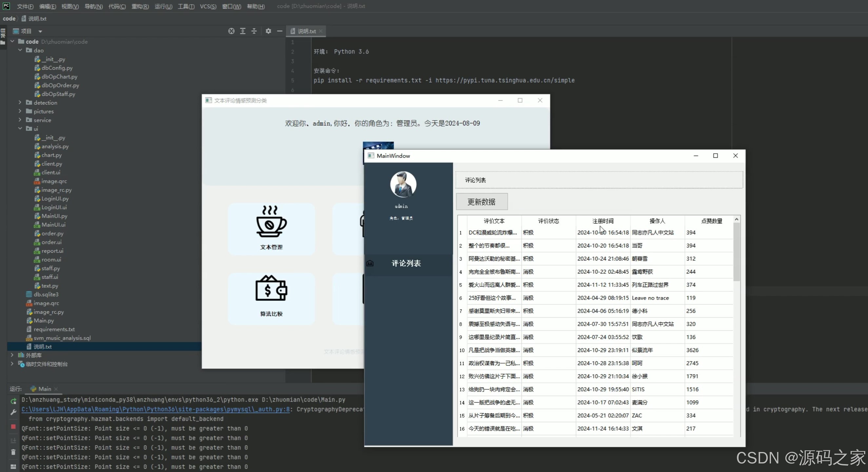Collapse the code root folder

[12, 41]
